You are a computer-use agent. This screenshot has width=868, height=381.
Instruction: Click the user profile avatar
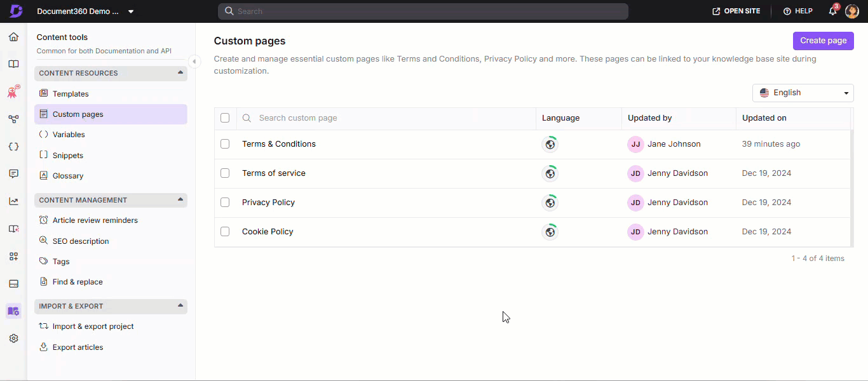click(x=851, y=11)
